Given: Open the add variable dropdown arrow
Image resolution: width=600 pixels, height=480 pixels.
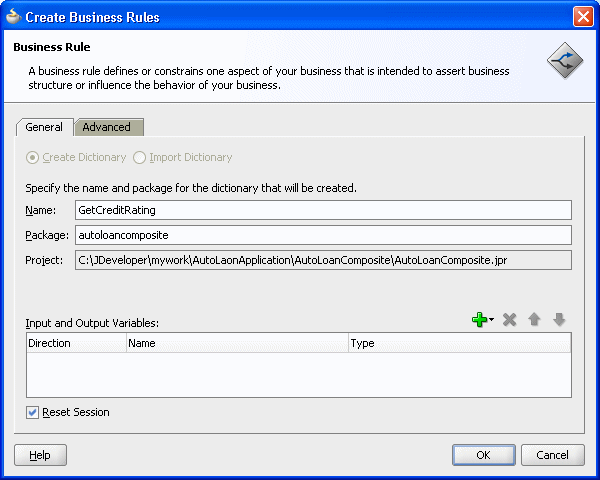Looking at the screenshot, I should point(491,319).
